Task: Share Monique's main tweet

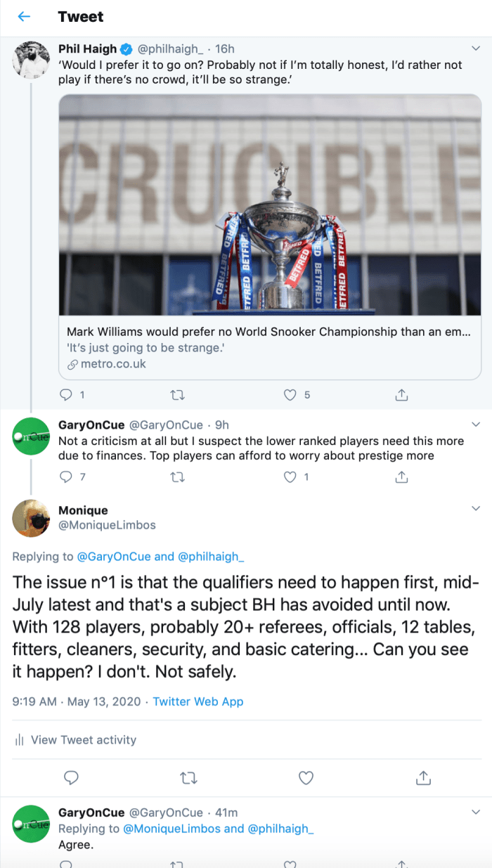Action: click(423, 777)
